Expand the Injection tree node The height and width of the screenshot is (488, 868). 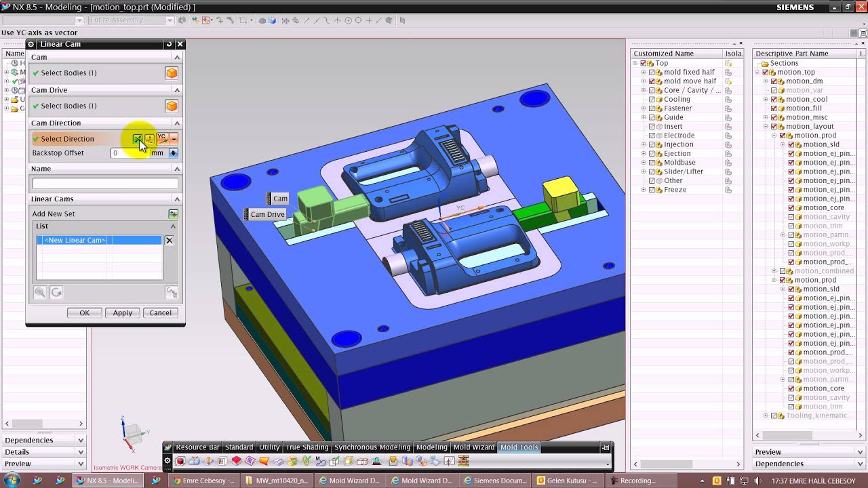click(643, 144)
